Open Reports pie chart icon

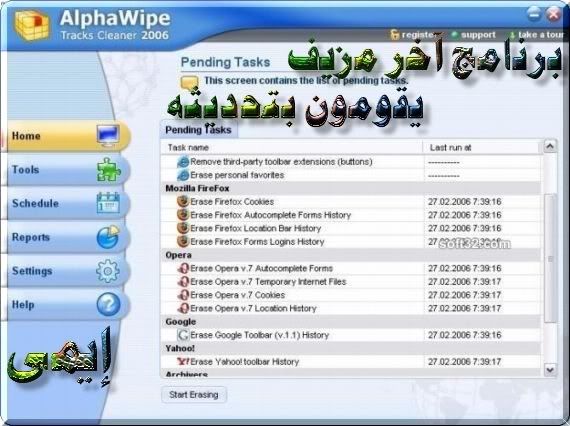[108, 237]
